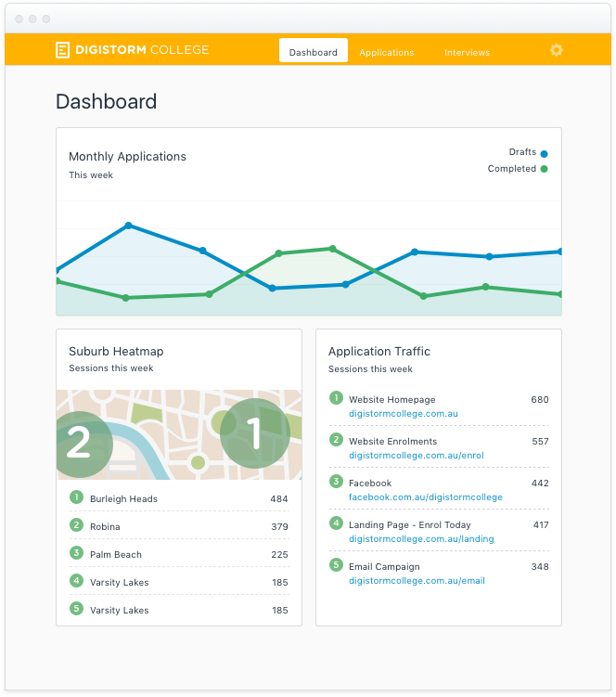Select the Palm Beach suburb name
The height and width of the screenshot is (697, 616).
[116, 554]
